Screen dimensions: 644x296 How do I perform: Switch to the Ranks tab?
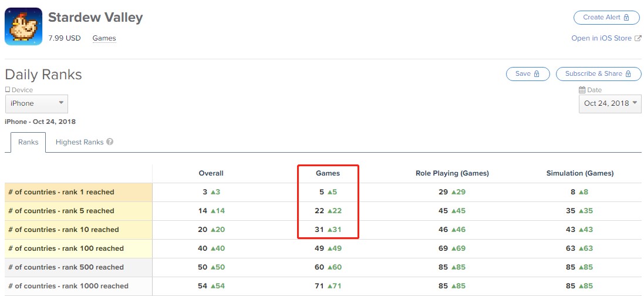click(x=28, y=142)
